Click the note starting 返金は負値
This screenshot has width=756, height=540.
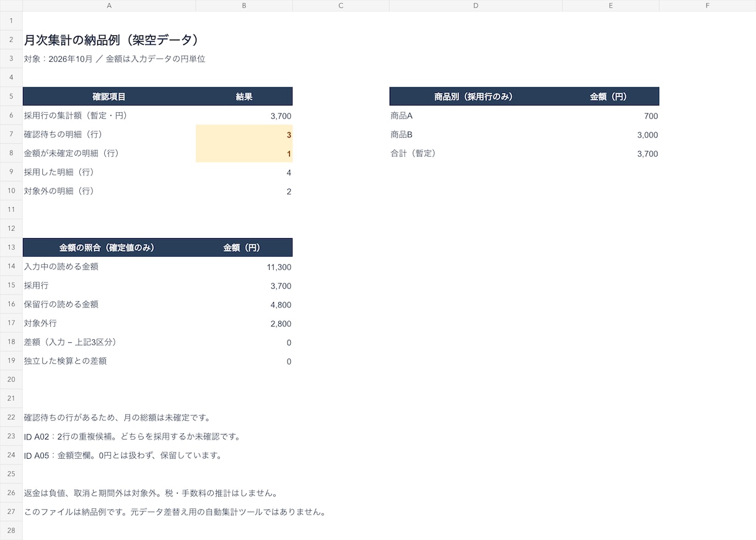click(151, 493)
